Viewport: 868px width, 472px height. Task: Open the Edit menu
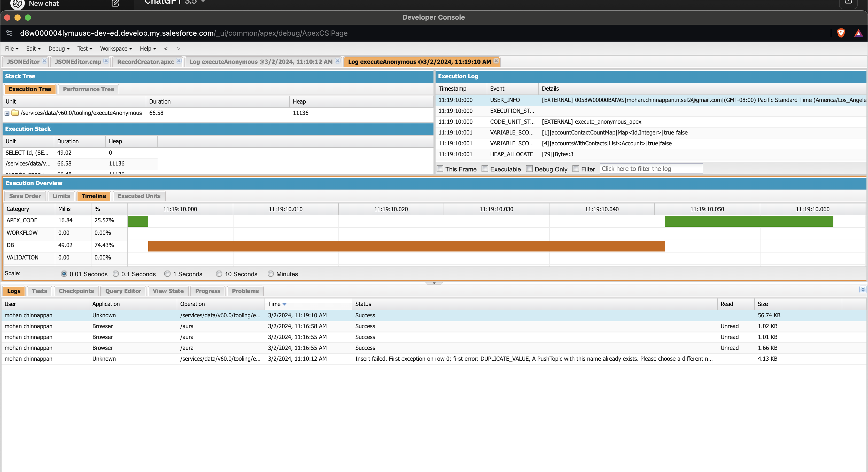[33, 49]
